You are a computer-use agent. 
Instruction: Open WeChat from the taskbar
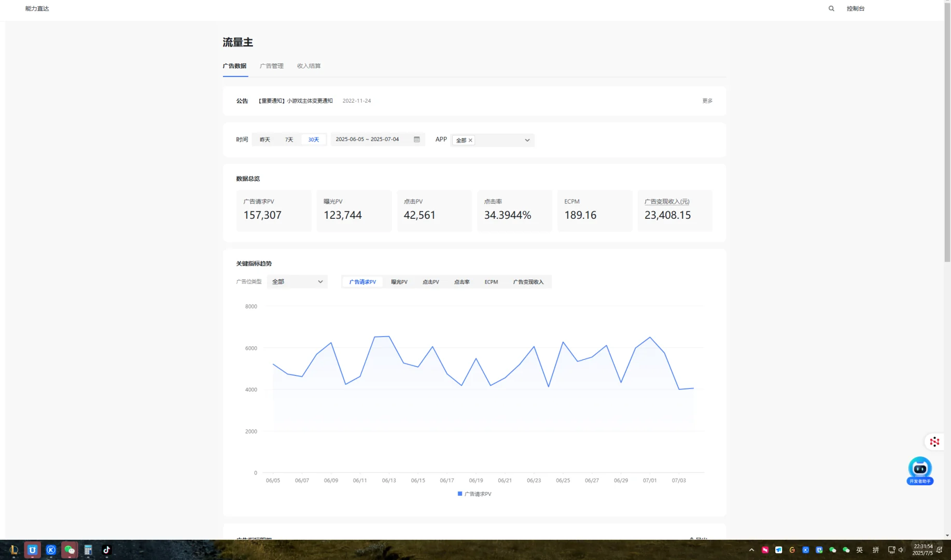point(69,550)
